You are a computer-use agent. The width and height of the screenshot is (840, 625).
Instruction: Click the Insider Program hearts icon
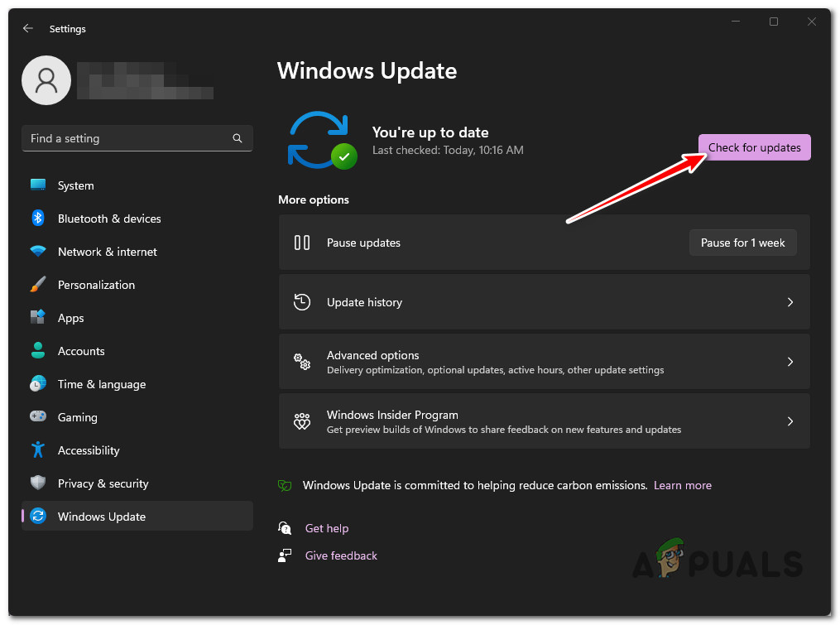[302, 421]
